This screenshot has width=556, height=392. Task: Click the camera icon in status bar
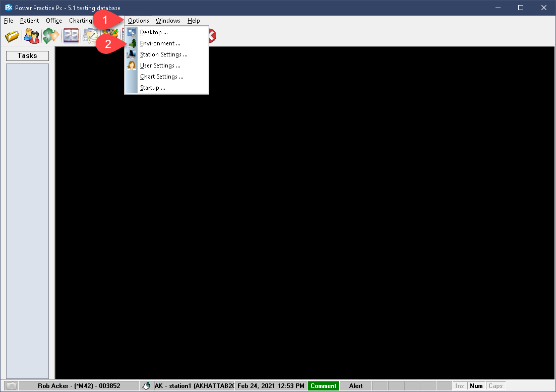pos(12,385)
